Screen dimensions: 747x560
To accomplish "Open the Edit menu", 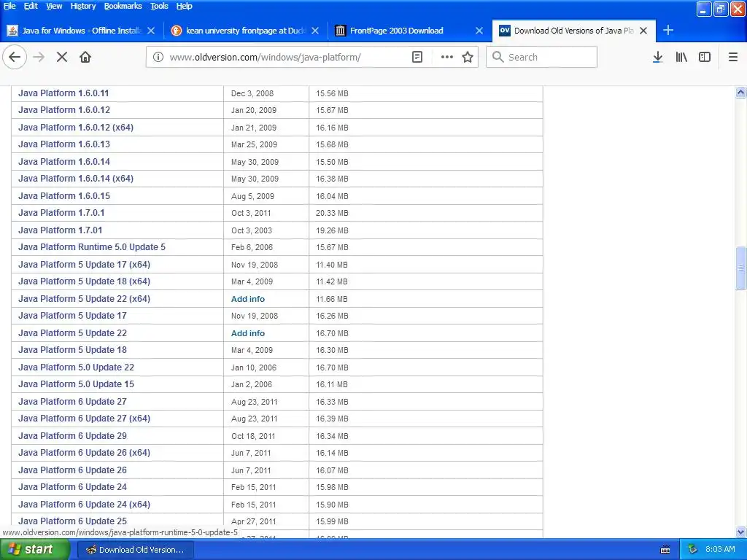I will [x=31, y=6].
